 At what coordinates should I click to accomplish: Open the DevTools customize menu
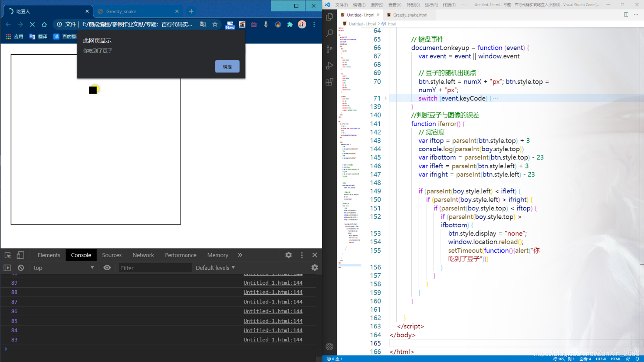tap(302, 255)
